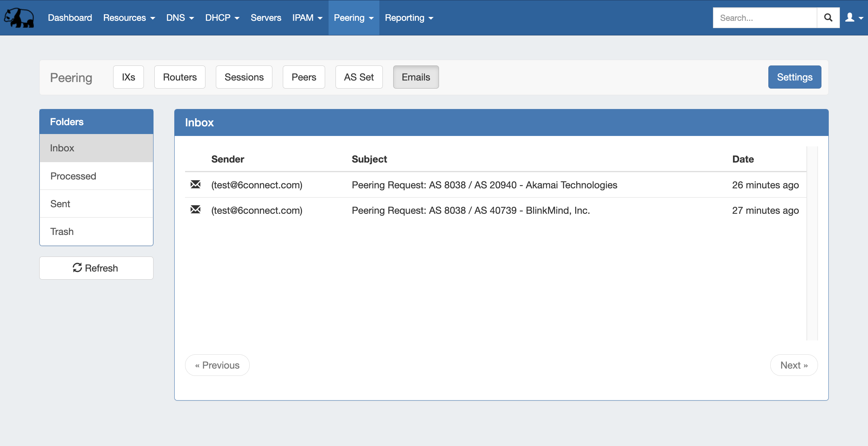
Task: Click the Search input field
Action: tap(765, 18)
